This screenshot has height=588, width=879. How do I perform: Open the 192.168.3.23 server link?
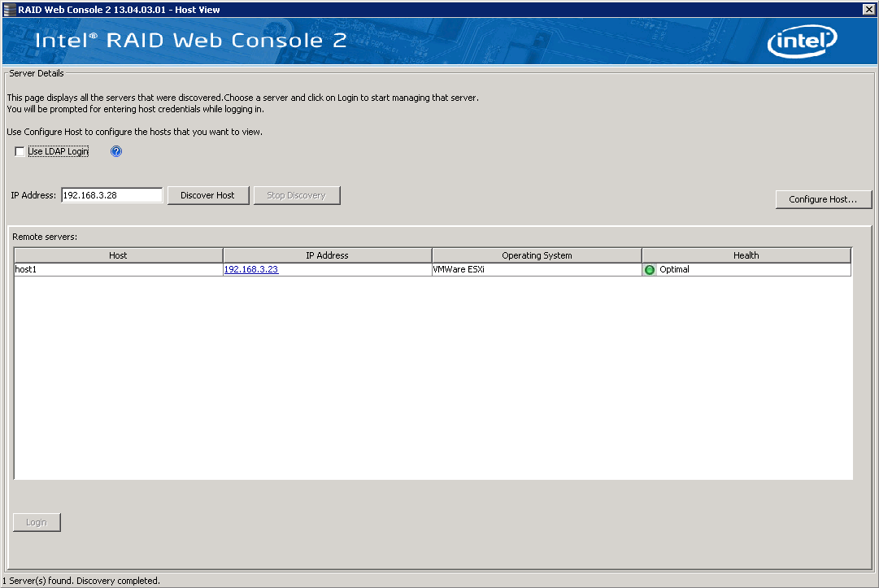coord(251,269)
